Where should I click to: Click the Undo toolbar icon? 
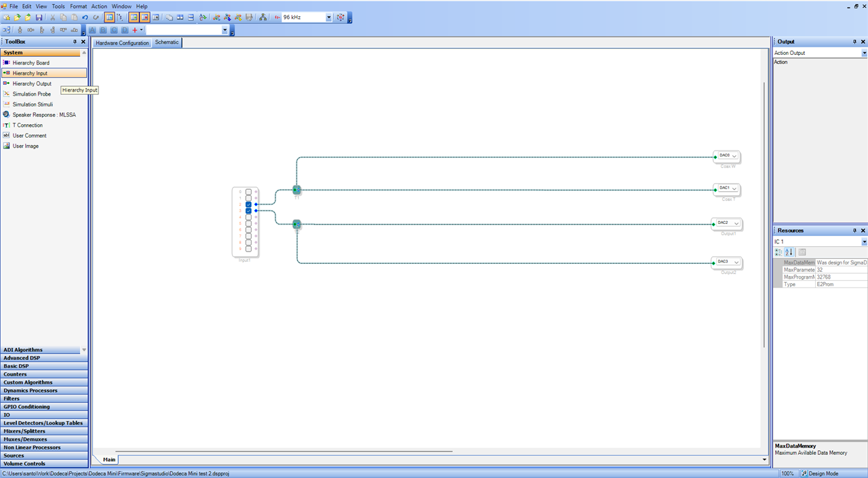tap(85, 17)
